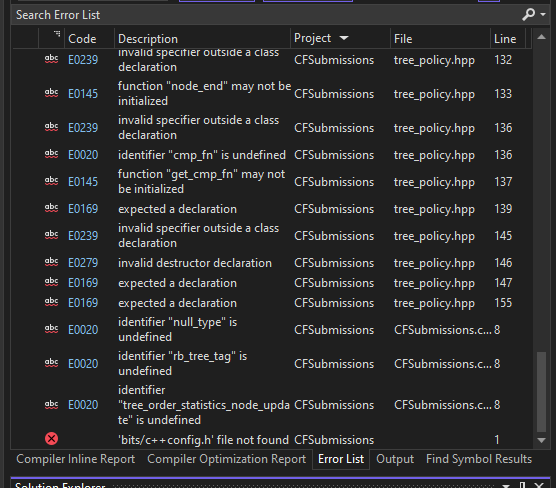This screenshot has height=488, width=556.
Task: Open error code E0145 for node_end link
Action: (83, 94)
